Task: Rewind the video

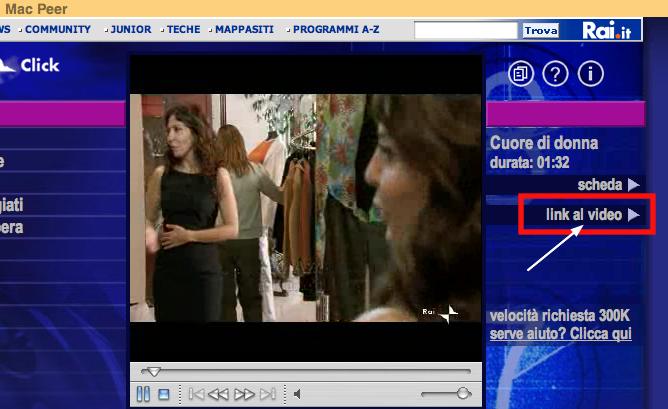Action: (219, 394)
